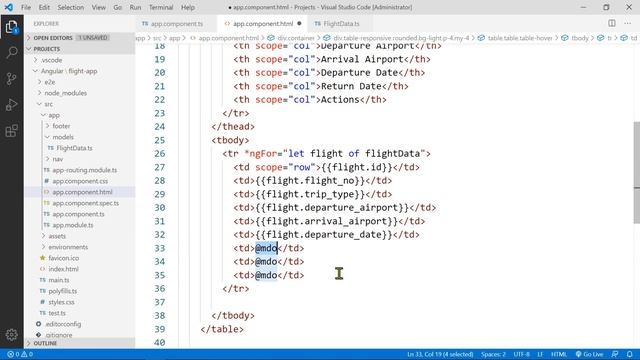Open the notifications bell icon
Image resolution: width=640 pixels, height=360 pixels.
(x=629, y=354)
